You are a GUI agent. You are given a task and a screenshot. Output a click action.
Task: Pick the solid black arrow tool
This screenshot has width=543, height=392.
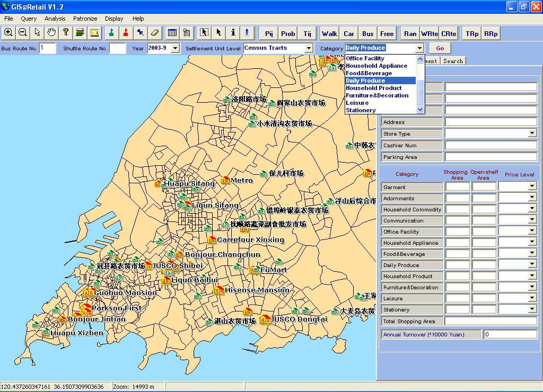coord(218,33)
